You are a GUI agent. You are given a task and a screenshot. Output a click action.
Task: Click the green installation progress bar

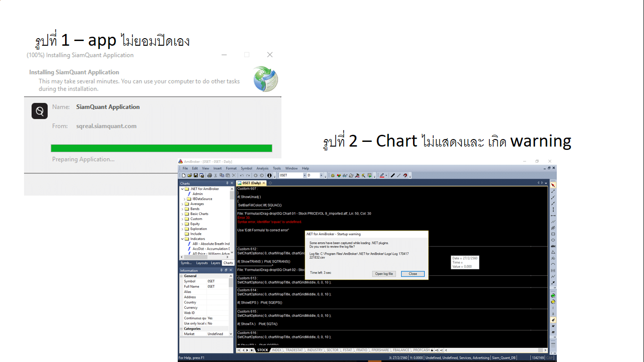[161, 148]
